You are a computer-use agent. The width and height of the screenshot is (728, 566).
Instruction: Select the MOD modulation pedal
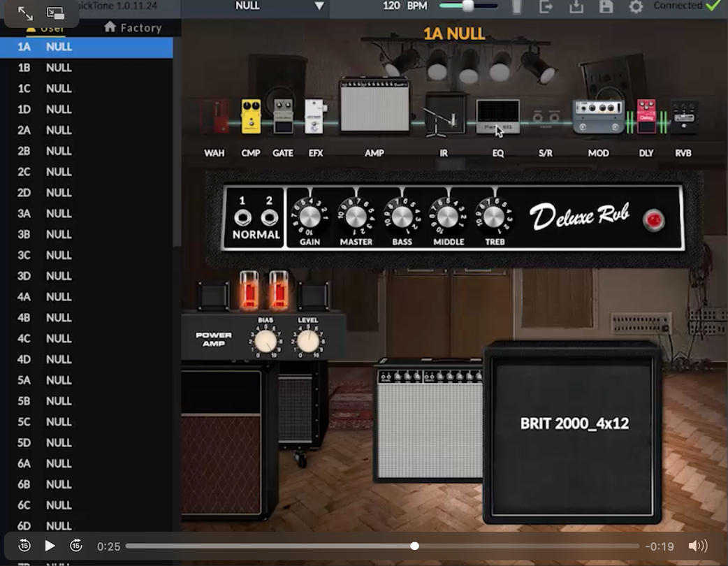pos(598,116)
